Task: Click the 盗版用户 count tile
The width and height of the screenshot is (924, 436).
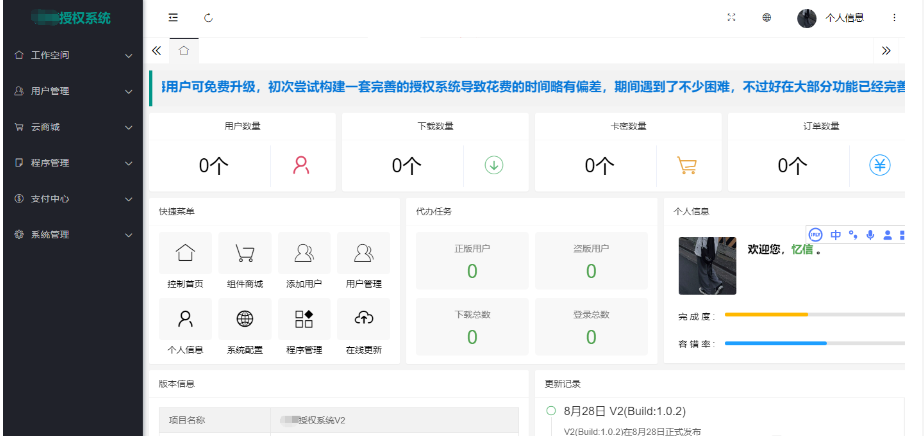Action: point(591,261)
